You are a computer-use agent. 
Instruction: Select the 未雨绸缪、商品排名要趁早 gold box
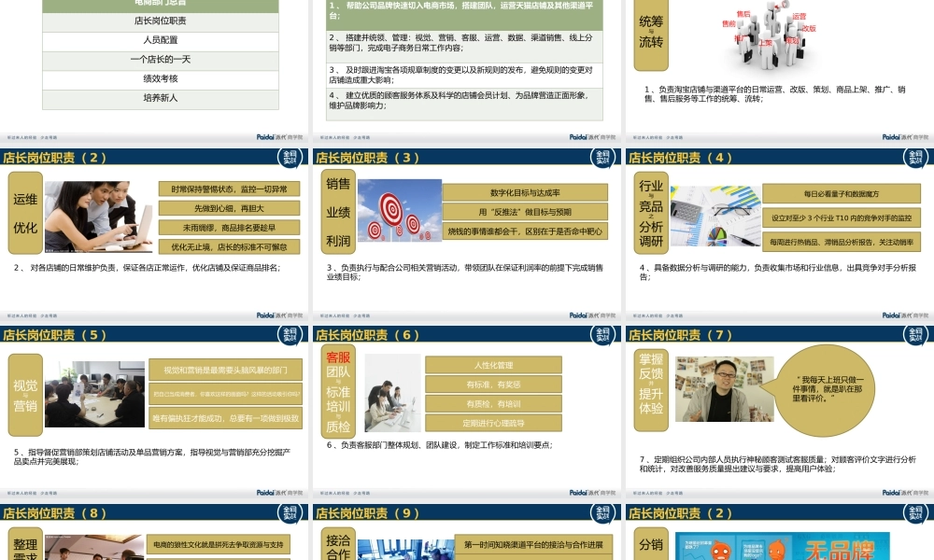tap(230, 227)
